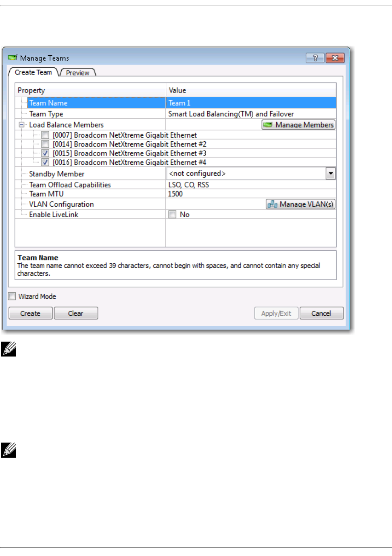Select the [0014] Broadcom NetXtreme Ethernet #2 label
Image resolution: width=392 pixels, height=556 pixels.
[129, 144]
